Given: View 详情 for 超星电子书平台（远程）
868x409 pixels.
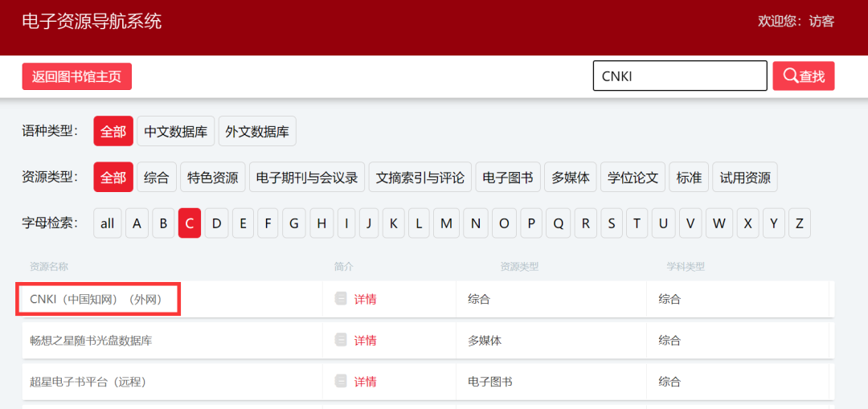Looking at the screenshot, I should 365,382.
